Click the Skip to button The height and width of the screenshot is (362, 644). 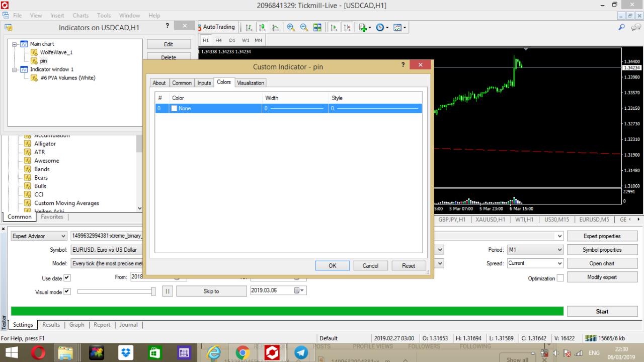tap(211, 291)
